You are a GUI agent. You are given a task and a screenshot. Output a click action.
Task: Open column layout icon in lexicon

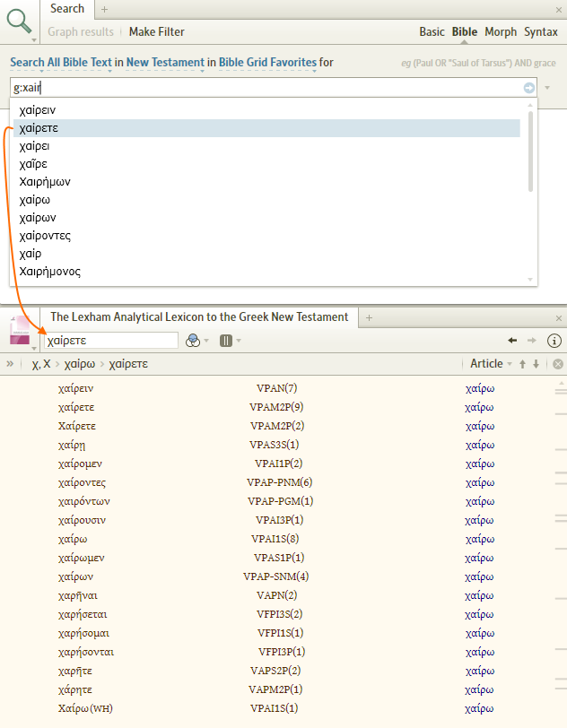226,341
